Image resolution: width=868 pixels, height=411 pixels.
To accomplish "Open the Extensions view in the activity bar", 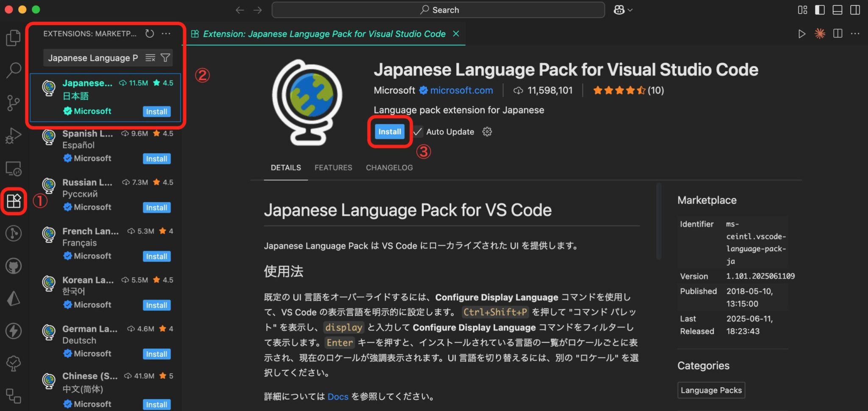I will pyautogui.click(x=14, y=201).
